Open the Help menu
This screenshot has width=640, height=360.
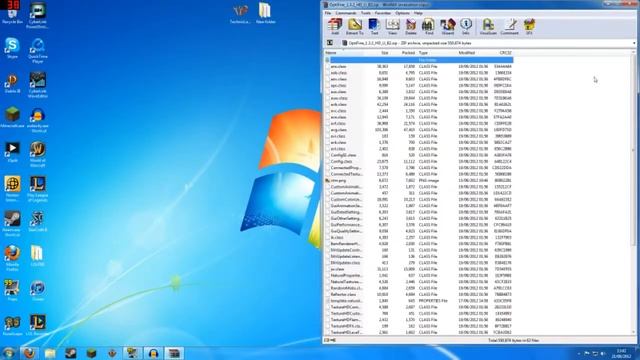pos(418,13)
